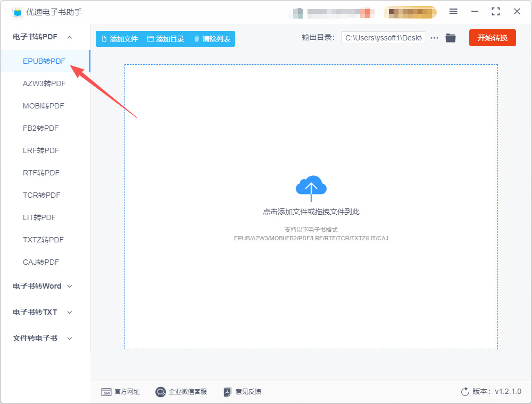Open the hamburger menu icon

pos(453,12)
